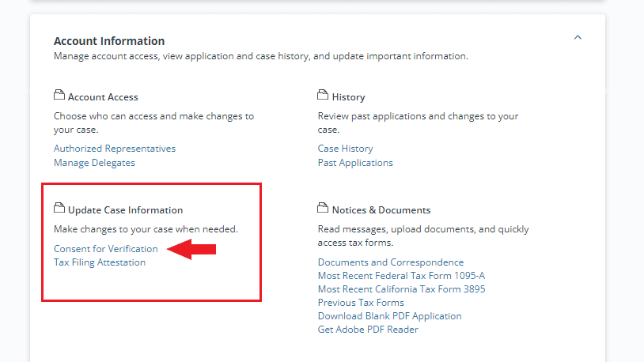
Task: Click the History folder icon
Action: pos(323,95)
